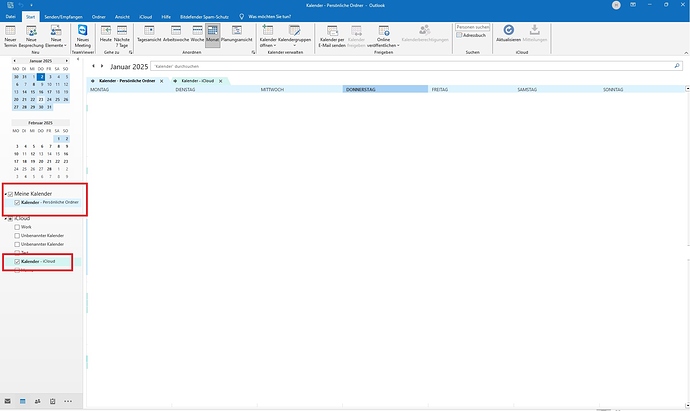Create a new appointment with Neuer Termin

pos(10,36)
